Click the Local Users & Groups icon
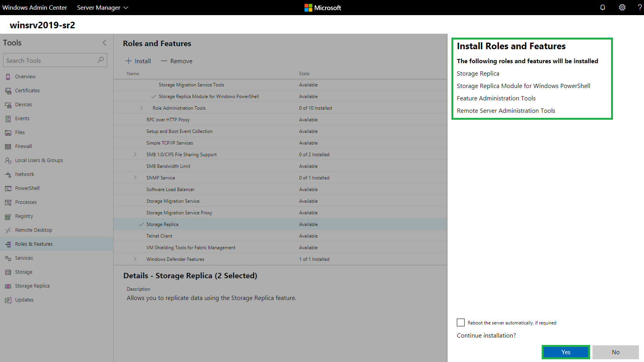 8,160
